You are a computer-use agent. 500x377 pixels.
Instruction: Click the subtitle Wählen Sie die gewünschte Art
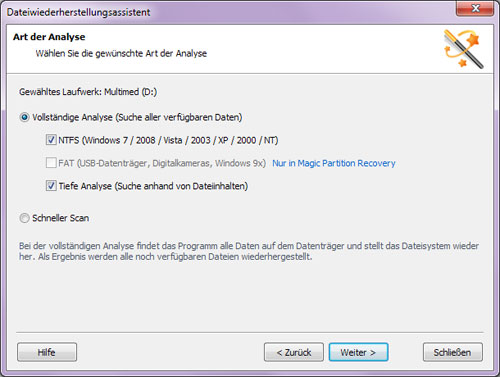(x=121, y=53)
